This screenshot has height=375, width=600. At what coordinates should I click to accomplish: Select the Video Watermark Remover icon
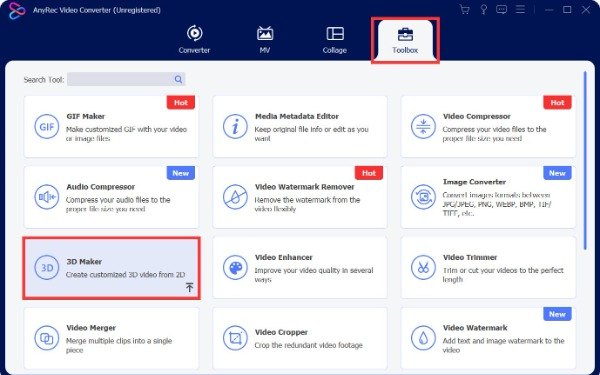tap(235, 197)
